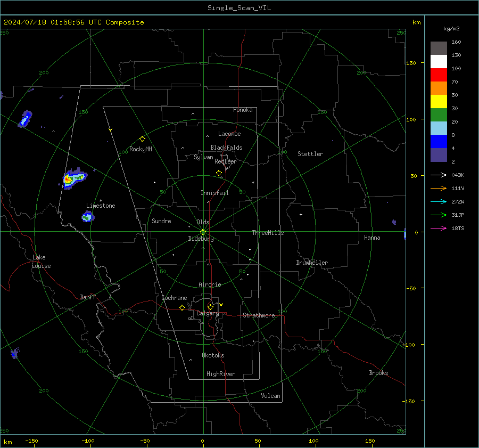Pick the light blue 8-20 VIL swatch
This screenshot has width=479, height=448.
pos(439,128)
